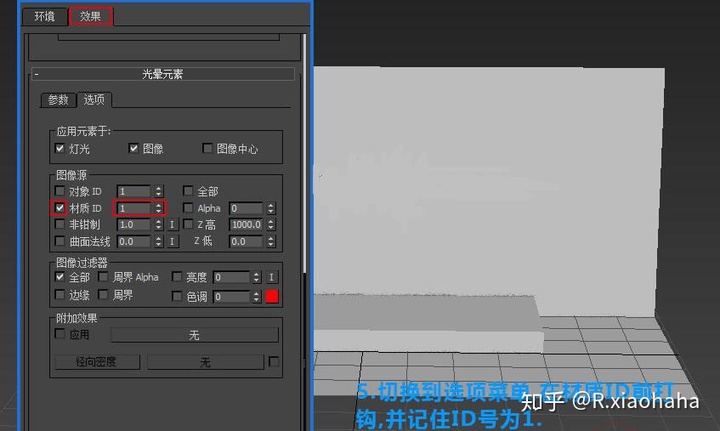Click the 非钳制 value field
720x431 pixels.
tap(134, 225)
